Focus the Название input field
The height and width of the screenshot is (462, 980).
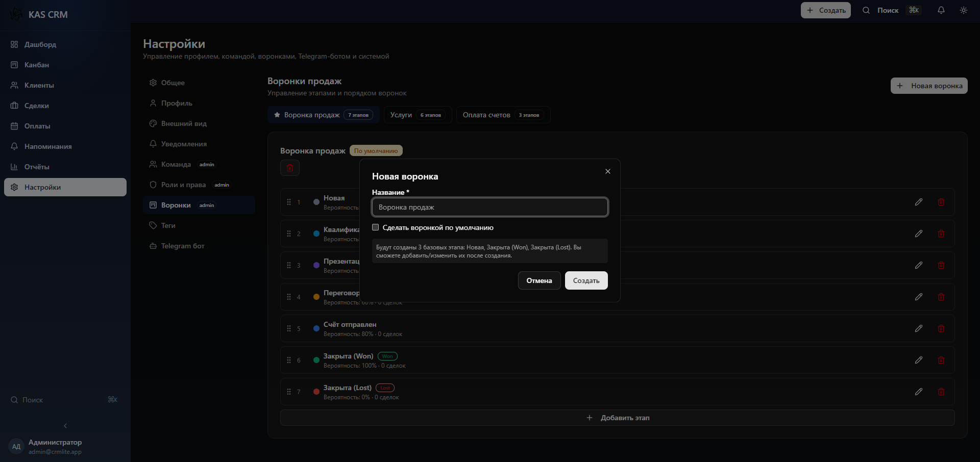pos(490,207)
